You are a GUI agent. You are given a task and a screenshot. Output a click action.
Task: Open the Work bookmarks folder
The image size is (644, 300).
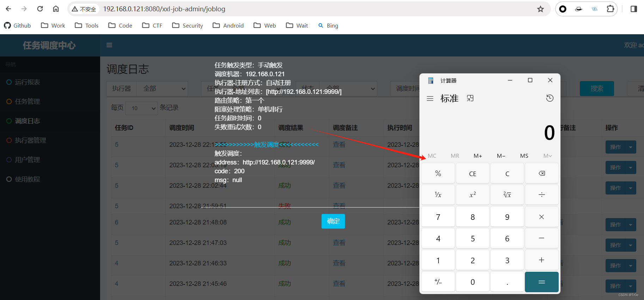click(x=53, y=25)
